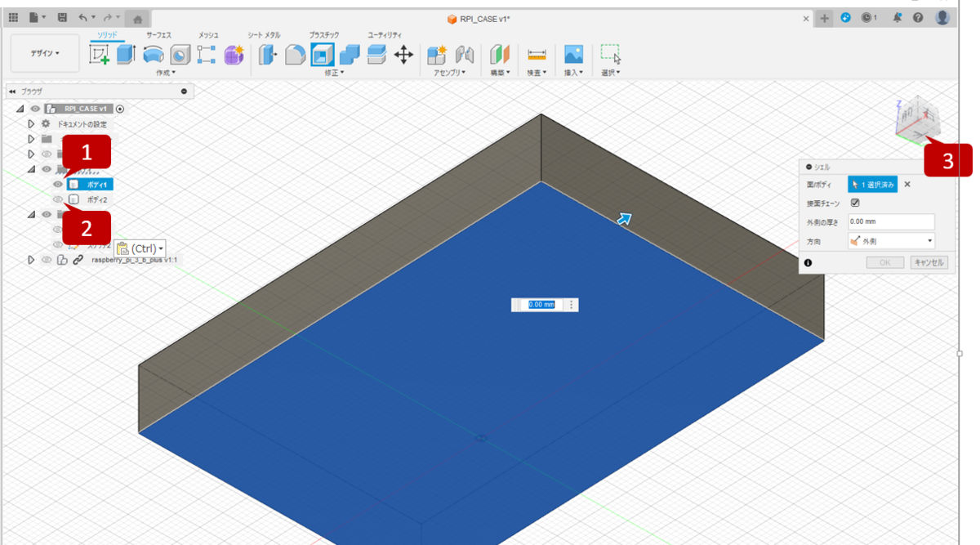This screenshot has height=545, width=980.
Task: Select ボディ2 in the browser tree
Action: [97, 199]
